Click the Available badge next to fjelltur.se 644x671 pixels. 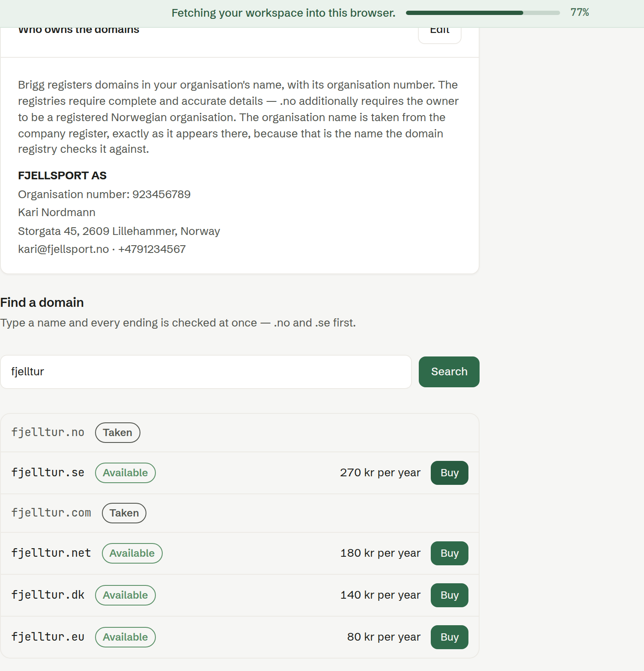(125, 473)
